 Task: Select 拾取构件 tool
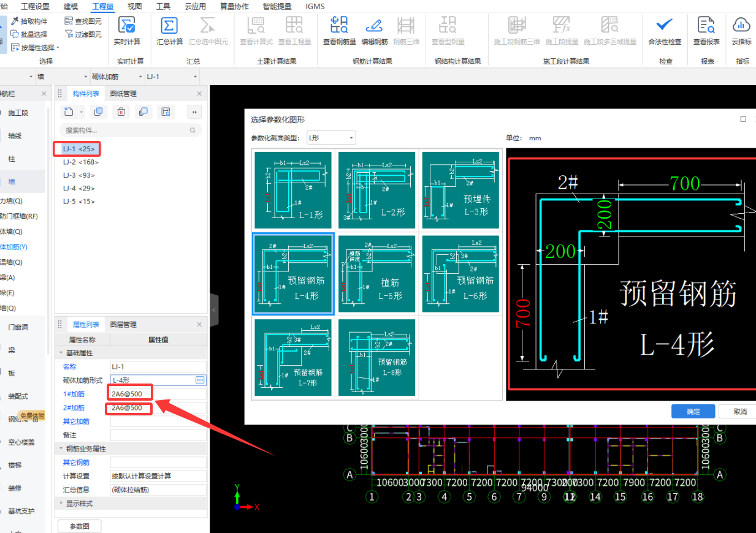click(x=29, y=21)
